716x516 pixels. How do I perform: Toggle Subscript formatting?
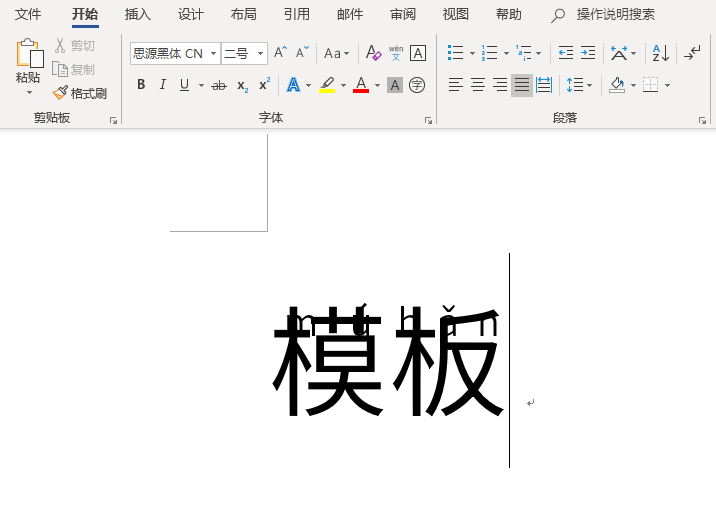(x=242, y=85)
